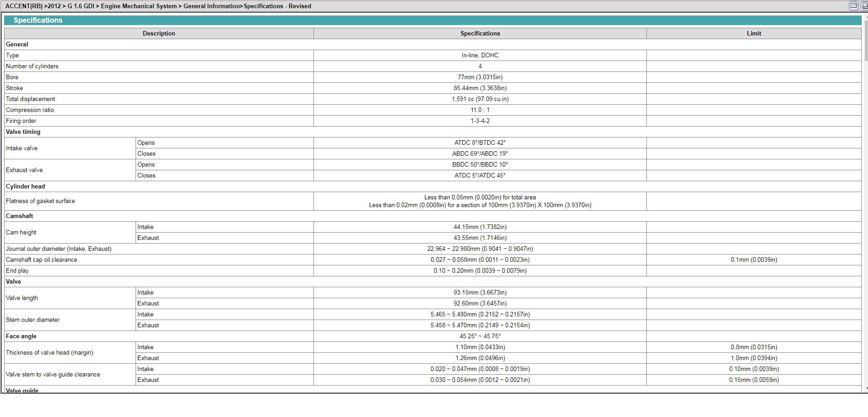
Task: Click the 'Total displacement' row label
Action: pos(30,99)
